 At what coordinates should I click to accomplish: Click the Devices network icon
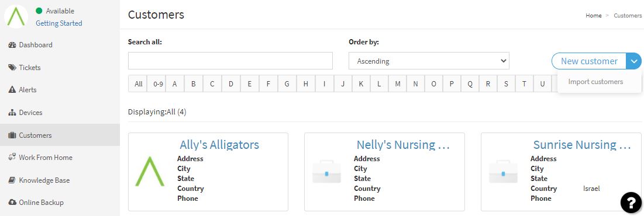pyautogui.click(x=12, y=112)
